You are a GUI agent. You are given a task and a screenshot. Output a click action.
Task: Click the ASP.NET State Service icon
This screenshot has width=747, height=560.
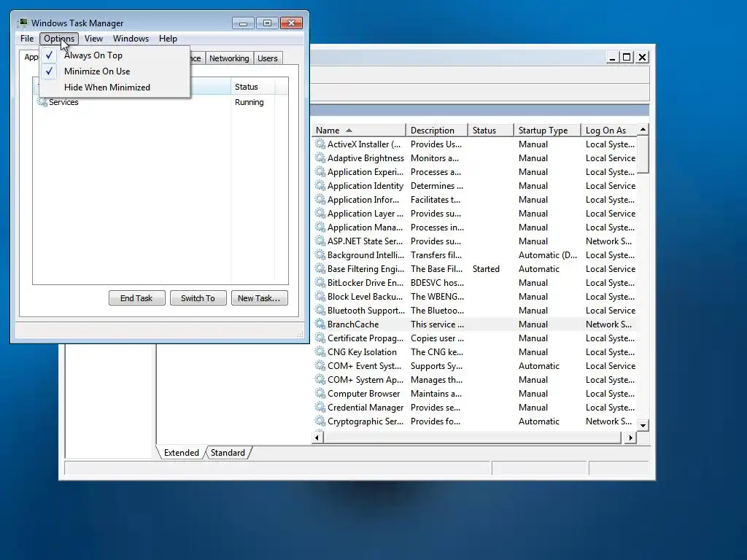coord(320,241)
